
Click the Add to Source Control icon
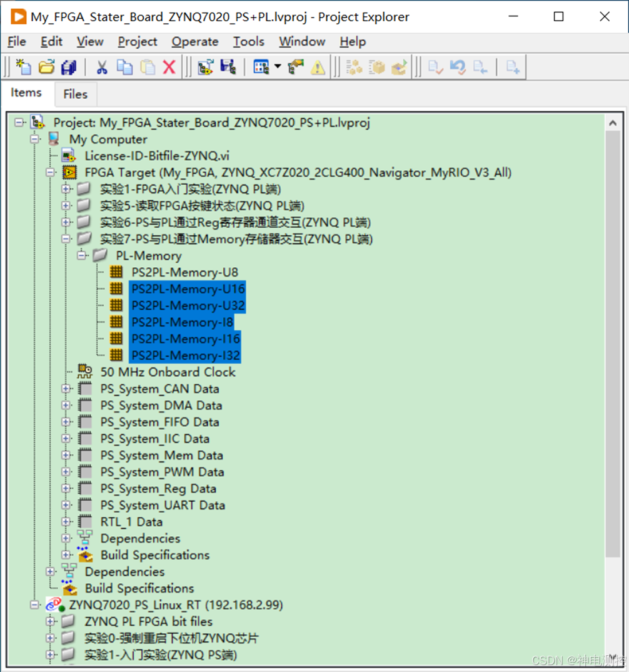tap(513, 68)
